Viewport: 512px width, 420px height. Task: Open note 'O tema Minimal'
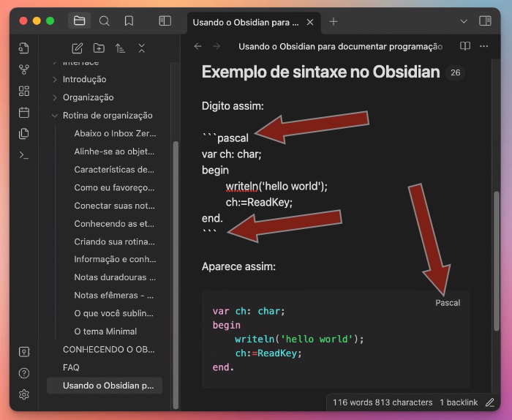[105, 331]
